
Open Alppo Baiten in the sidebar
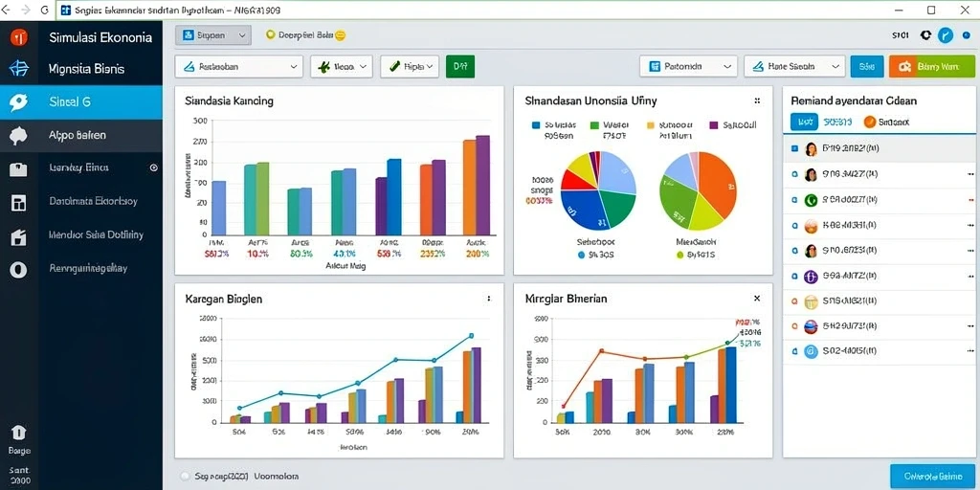pyautogui.click(x=81, y=135)
